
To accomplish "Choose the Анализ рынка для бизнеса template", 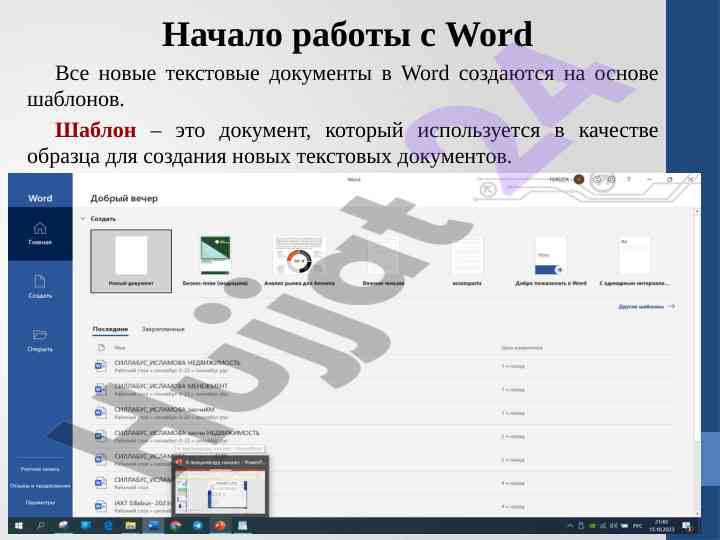I will point(299,261).
